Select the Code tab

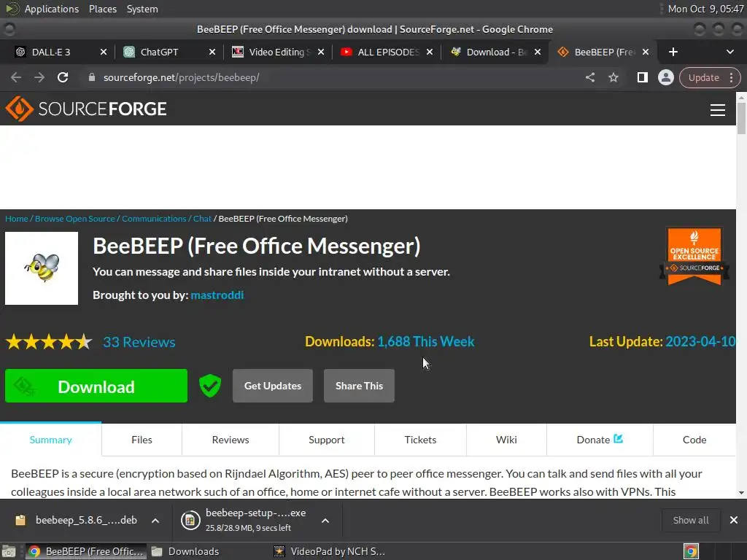[x=694, y=440]
